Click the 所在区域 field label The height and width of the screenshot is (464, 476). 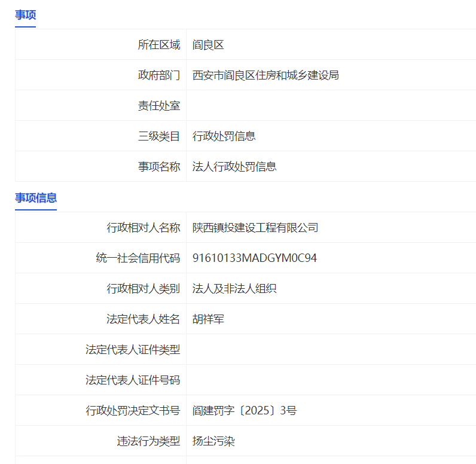click(x=158, y=45)
